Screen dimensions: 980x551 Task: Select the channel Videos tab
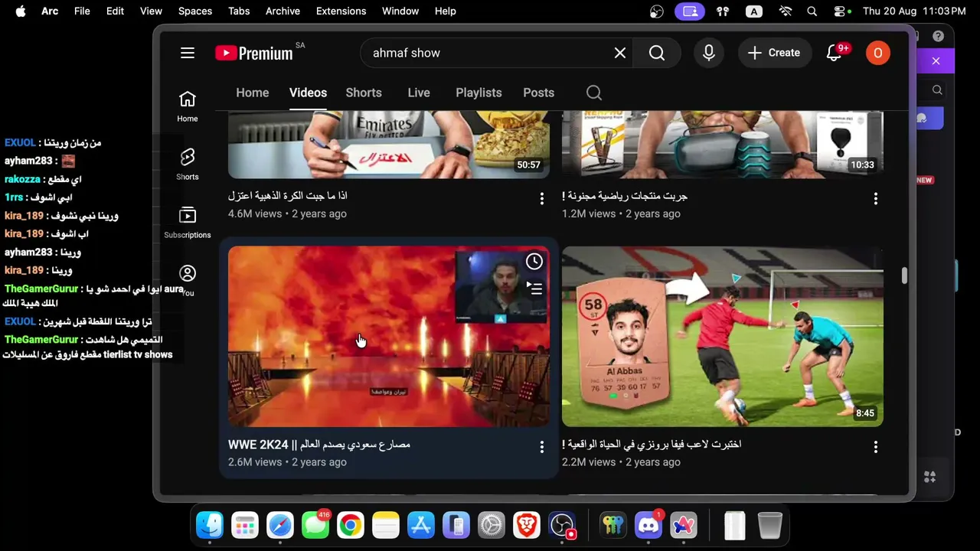308,93
